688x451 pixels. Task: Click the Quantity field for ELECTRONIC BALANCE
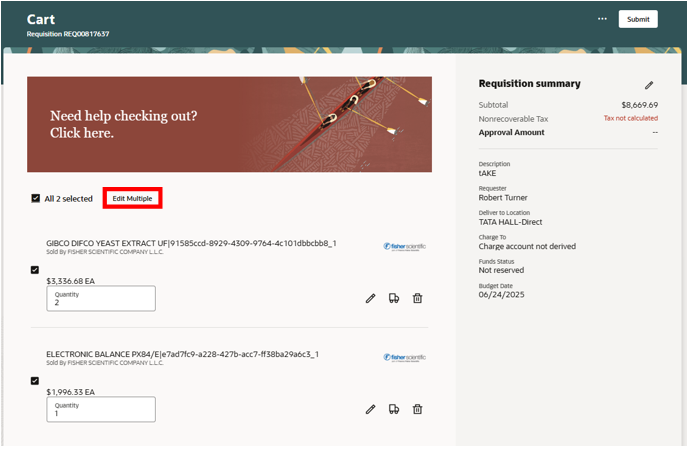(x=101, y=409)
